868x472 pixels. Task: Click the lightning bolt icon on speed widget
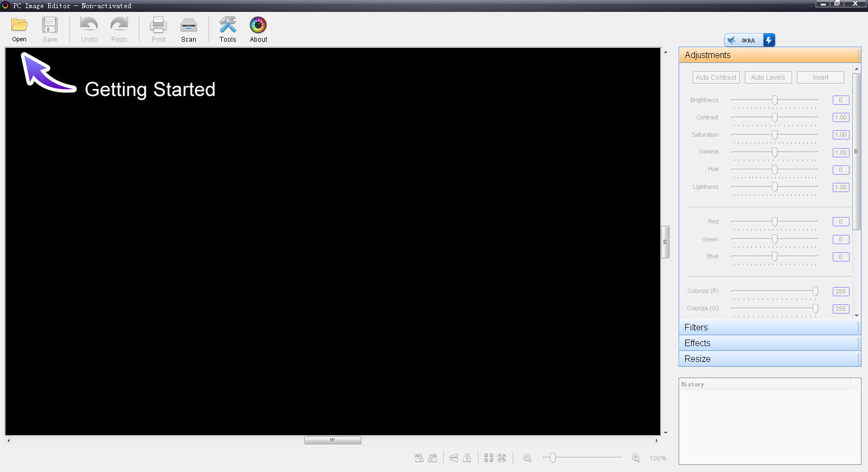(769, 40)
